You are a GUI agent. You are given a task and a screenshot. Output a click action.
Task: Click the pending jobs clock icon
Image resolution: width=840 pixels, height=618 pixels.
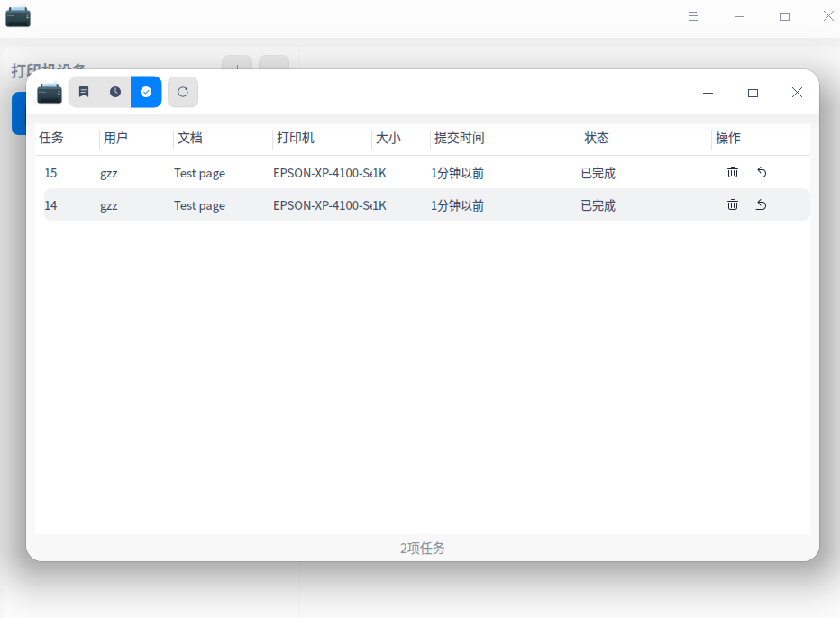pos(114,91)
